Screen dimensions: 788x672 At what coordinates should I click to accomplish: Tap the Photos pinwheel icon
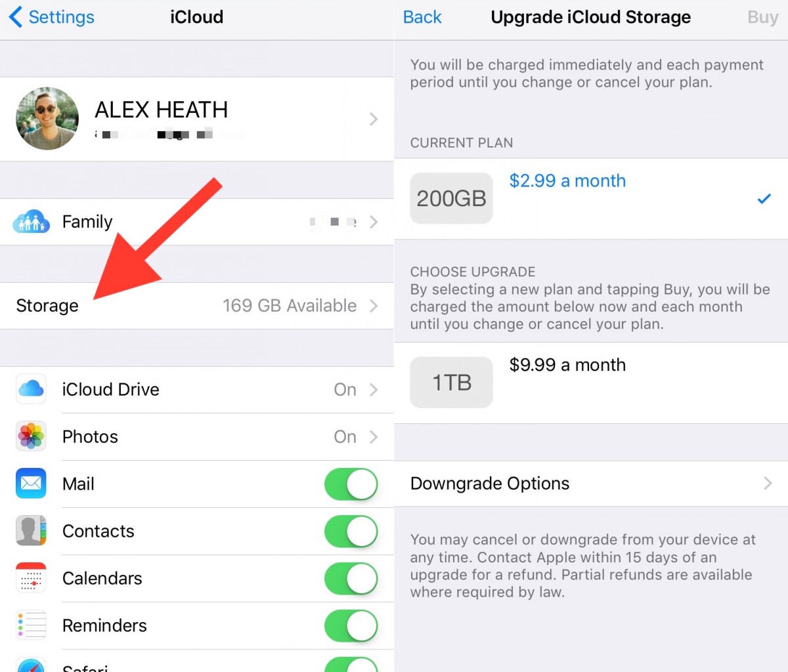coord(31,436)
